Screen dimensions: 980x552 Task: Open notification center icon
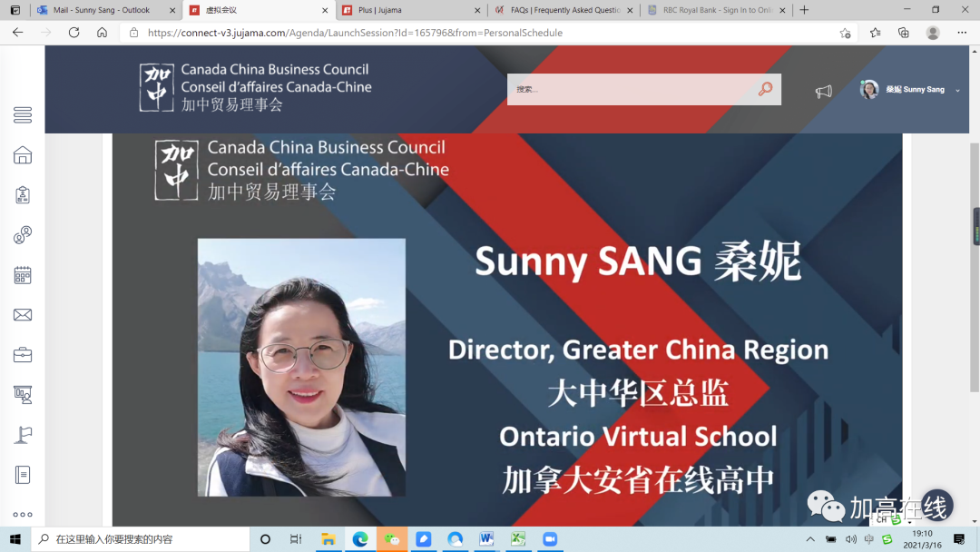coord(959,539)
